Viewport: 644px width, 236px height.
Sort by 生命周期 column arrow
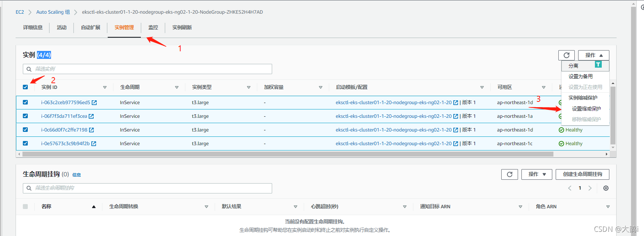tap(177, 87)
